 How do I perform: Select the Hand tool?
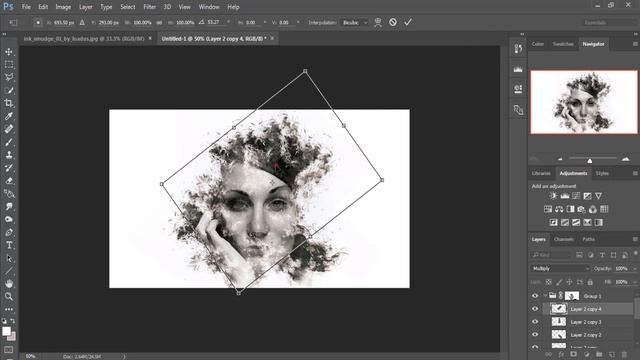coord(9,284)
